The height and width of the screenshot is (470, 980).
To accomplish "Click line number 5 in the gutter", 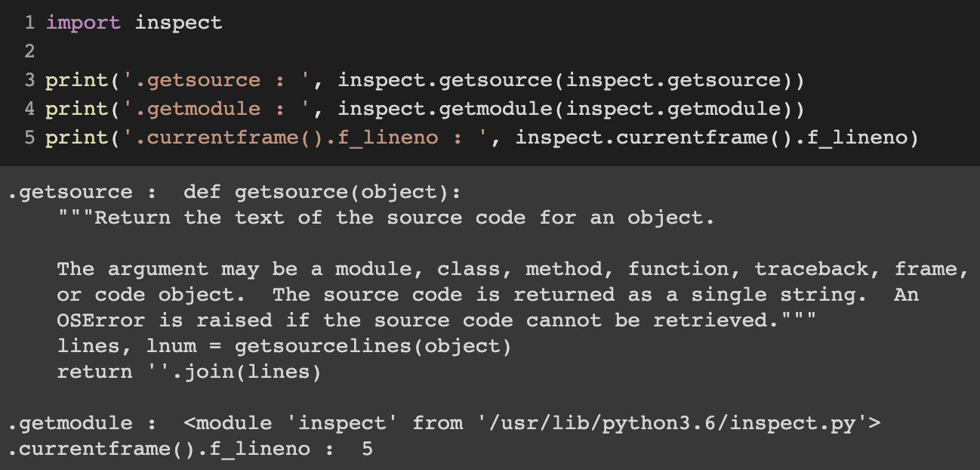I will click(29, 138).
